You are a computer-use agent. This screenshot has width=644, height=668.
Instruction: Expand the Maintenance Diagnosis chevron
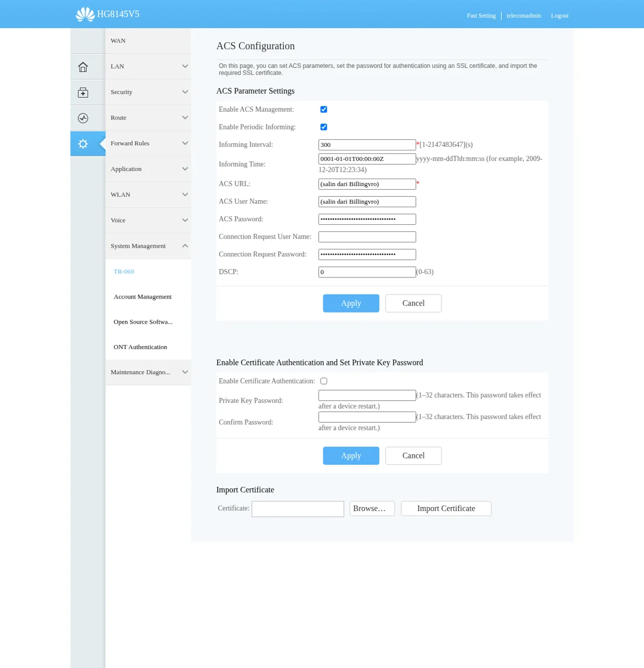(185, 372)
